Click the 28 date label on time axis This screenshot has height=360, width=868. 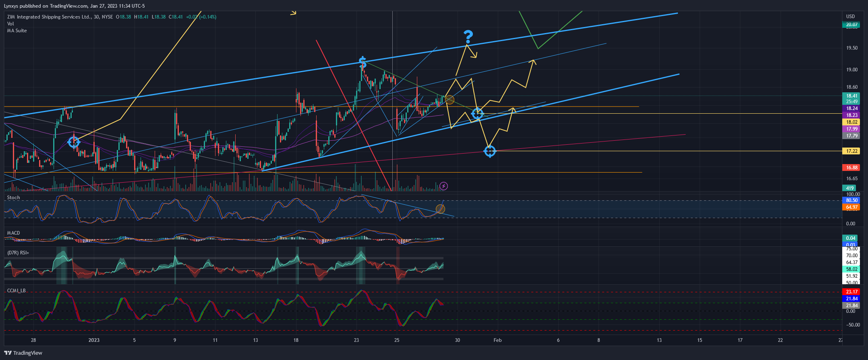[33, 340]
